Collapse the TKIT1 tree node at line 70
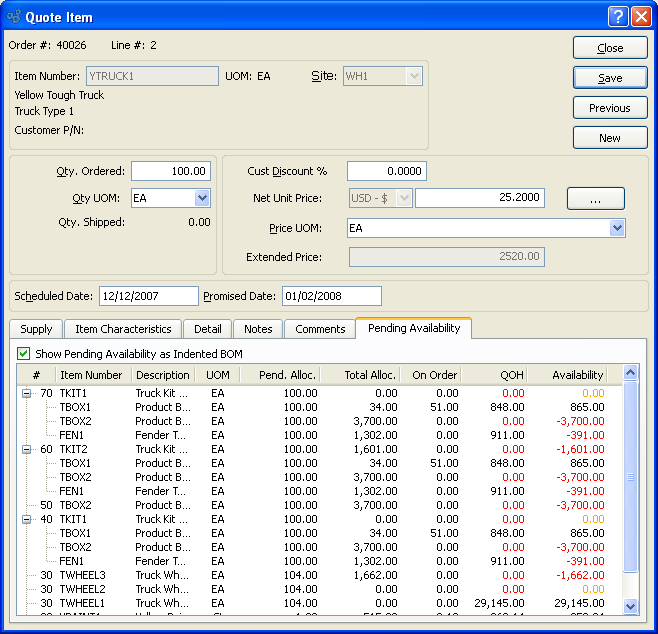658x634 pixels. point(26,394)
